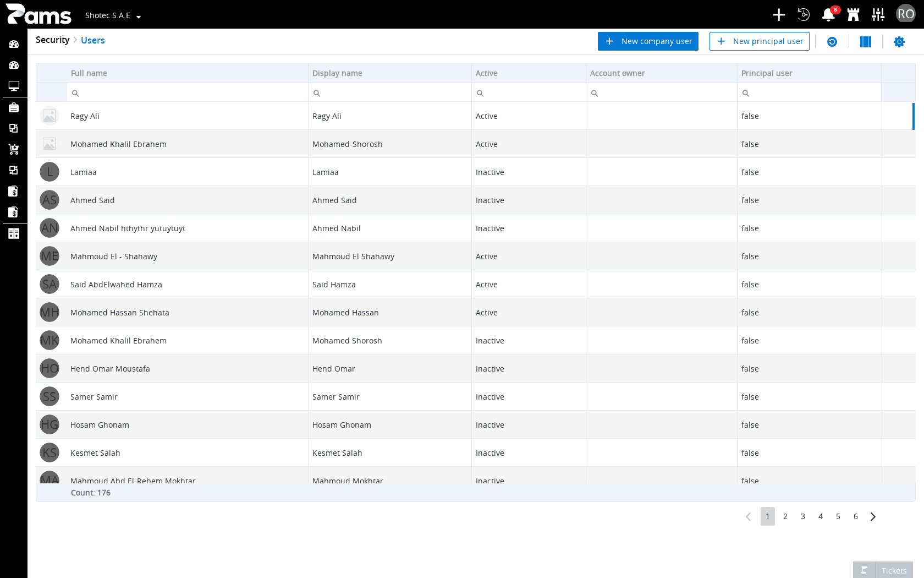This screenshot has width=924, height=578.
Task: Click Hosam Ghonam full name cell
Action: click(188, 424)
